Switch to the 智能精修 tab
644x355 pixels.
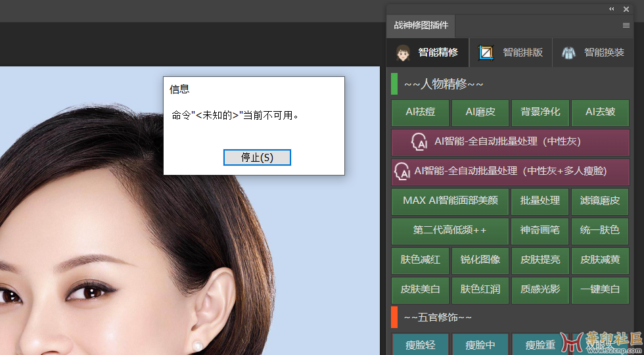tap(428, 53)
